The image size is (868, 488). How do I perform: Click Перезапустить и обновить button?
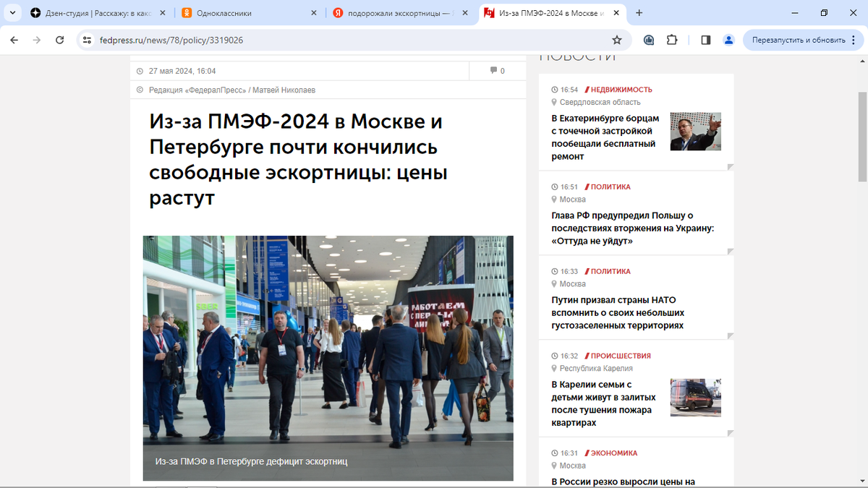tap(799, 40)
